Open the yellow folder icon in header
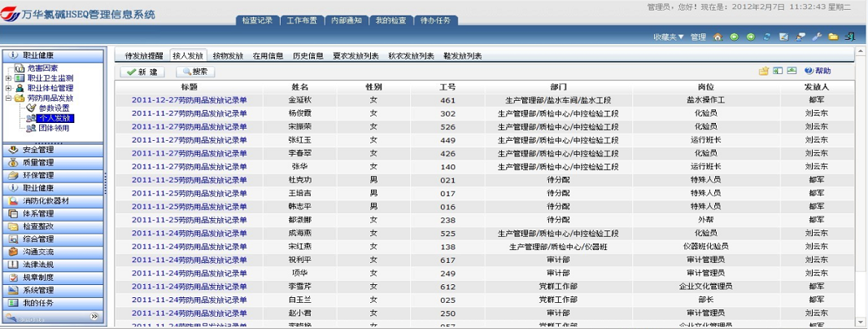This screenshot has height=329, width=868. point(833,37)
